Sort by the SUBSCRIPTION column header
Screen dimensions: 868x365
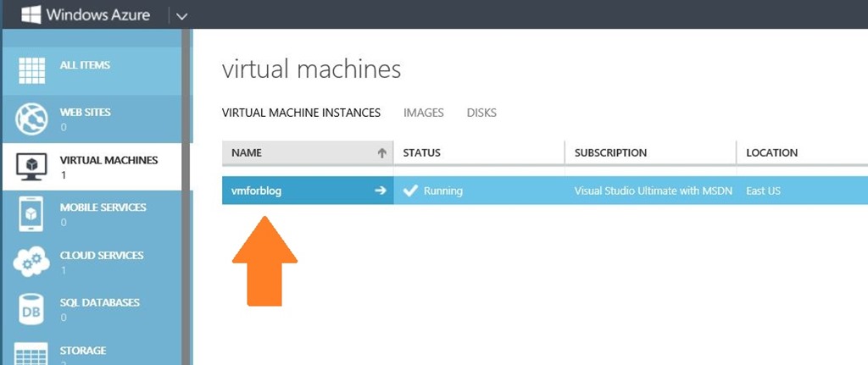coord(650,152)
